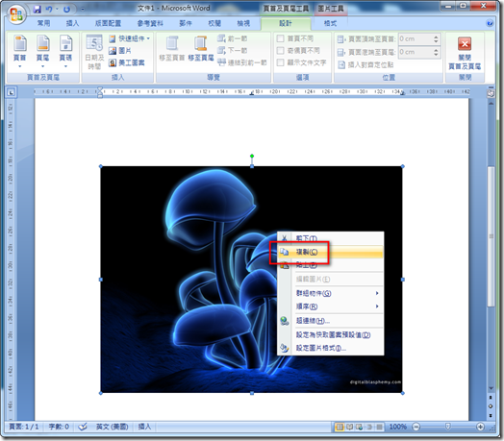504x441 pixels.
Task: Click 100% zoom level button
Action: 398,427
